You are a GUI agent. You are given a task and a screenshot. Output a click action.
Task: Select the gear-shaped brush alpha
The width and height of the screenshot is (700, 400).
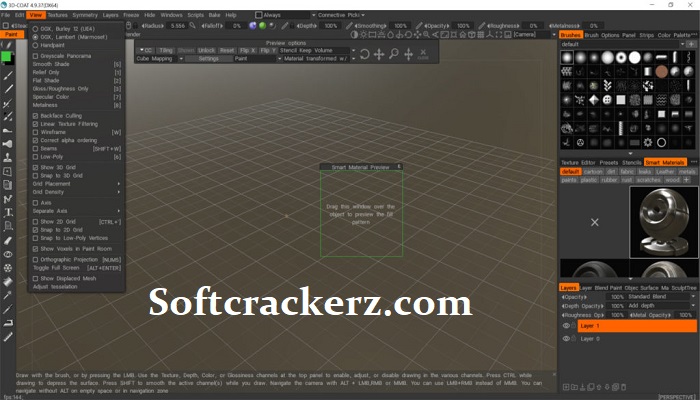[648, 142]
